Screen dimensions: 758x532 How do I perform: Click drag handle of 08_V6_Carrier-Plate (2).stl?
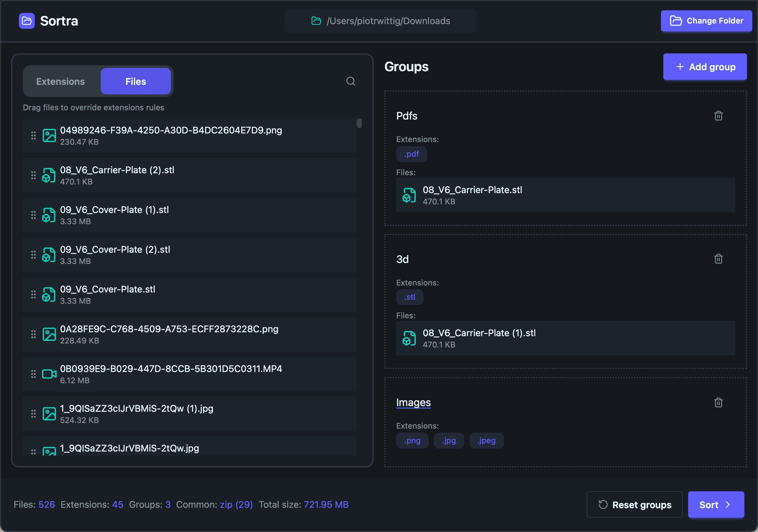(33, 175)
